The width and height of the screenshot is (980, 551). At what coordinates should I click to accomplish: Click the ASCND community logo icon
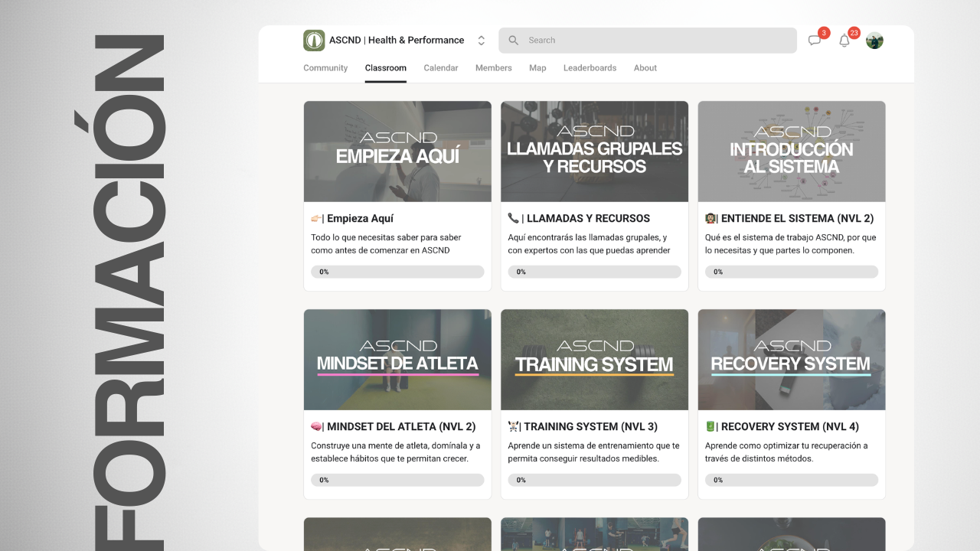coord(314,41)
